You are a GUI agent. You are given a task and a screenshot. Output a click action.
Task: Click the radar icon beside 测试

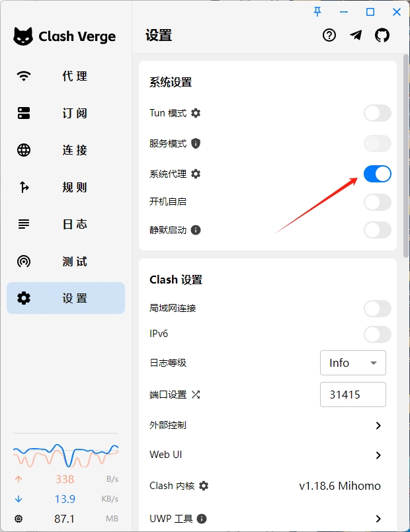click(x=24, y=261)
